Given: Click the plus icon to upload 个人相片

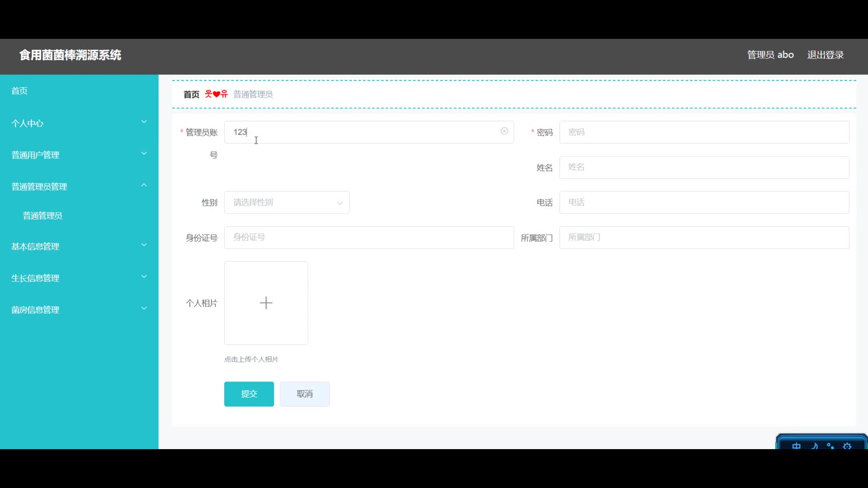Looking at the screenshot, I should (x=266, y=303).
